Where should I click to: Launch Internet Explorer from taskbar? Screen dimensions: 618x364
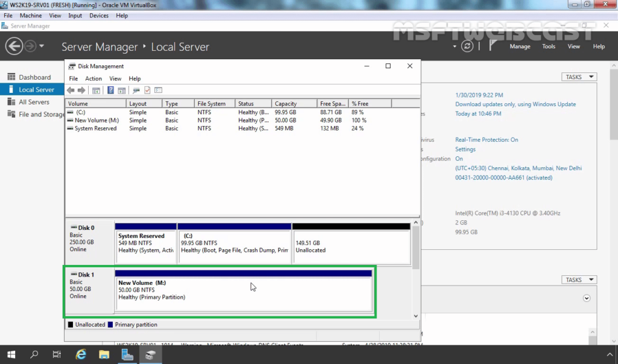[x=81, y=354]
